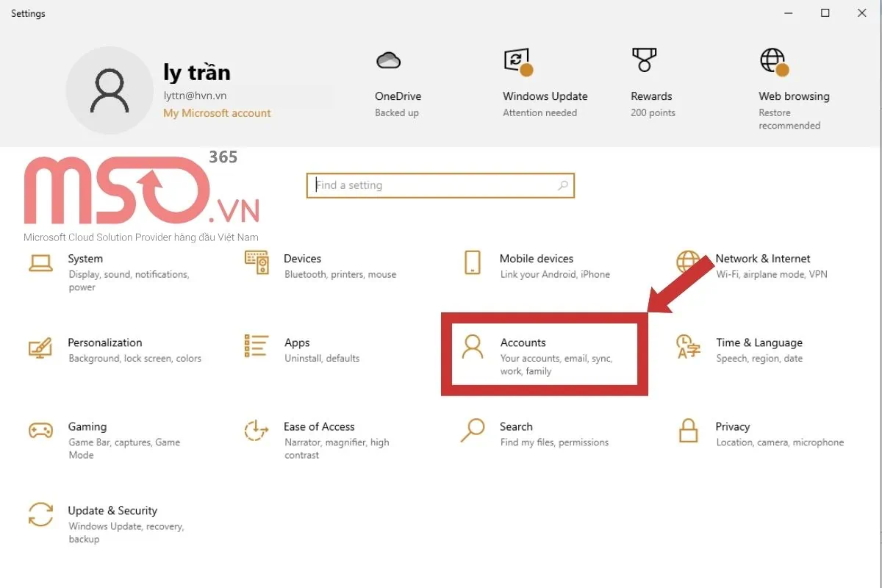Viewport: 882px width, 588px height.
Task: Open Web browsing restore recommendation
Action: pyautogui.click(x=794, y=87)
